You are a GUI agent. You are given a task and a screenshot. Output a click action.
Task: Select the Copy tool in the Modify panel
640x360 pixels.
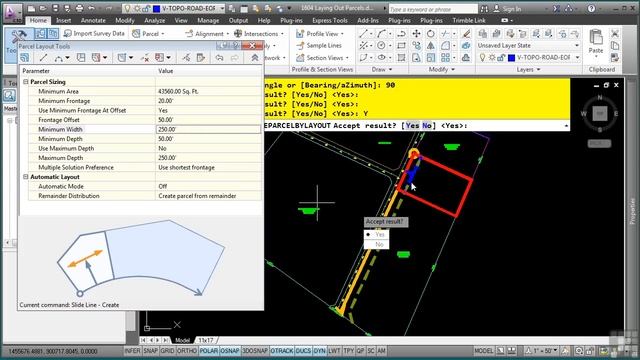point(416,46)
